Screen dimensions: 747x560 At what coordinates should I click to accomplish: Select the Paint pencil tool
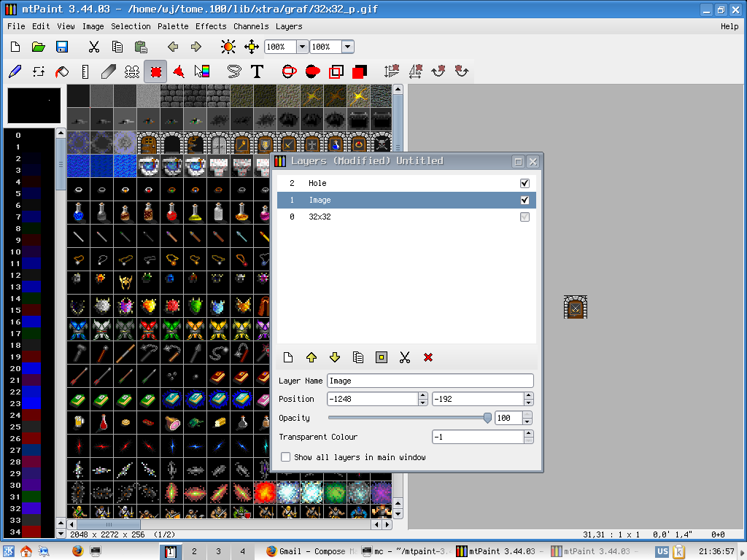tap(15, 71)
